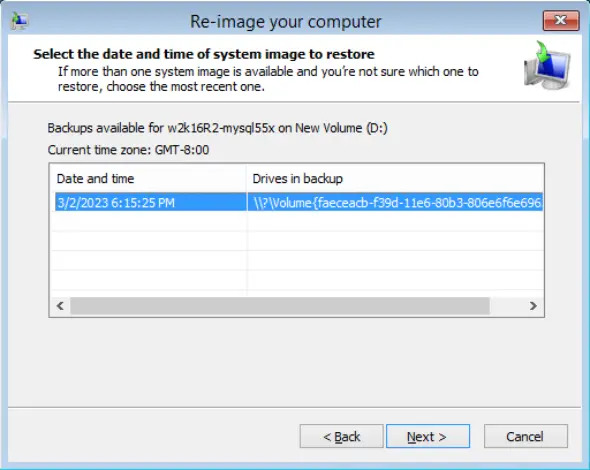This screenshot has height=470, width=590.
Task: Sort by the Date and time column header
Action: pyautogui.click(x=148, y=178)
